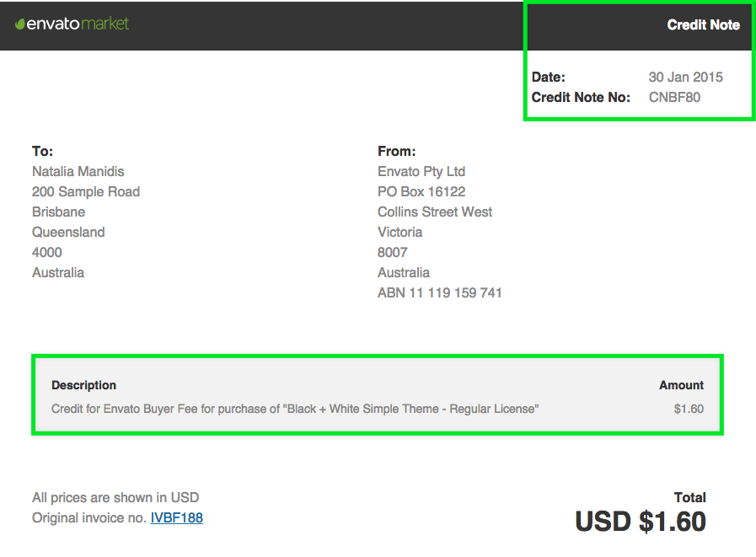The width and height of the screenshot is (756, 557).
Task: Click the PO Box 16122 address line
Action: coord(421,192)
